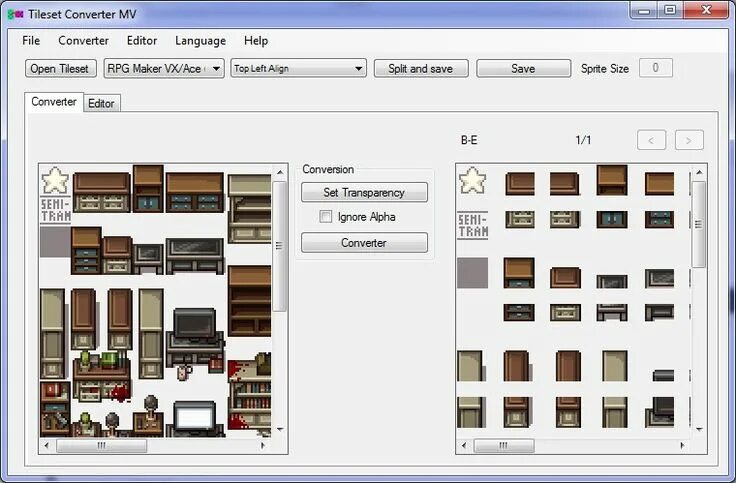Click the black computer monitor in source tileset
The width and height of the screenshot is (736, 483).
(194, 323)
